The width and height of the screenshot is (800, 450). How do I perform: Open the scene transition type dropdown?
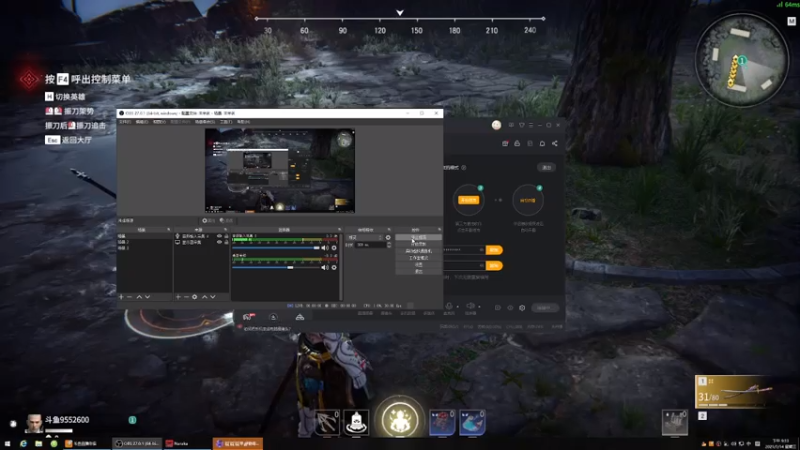coord(364,237)
